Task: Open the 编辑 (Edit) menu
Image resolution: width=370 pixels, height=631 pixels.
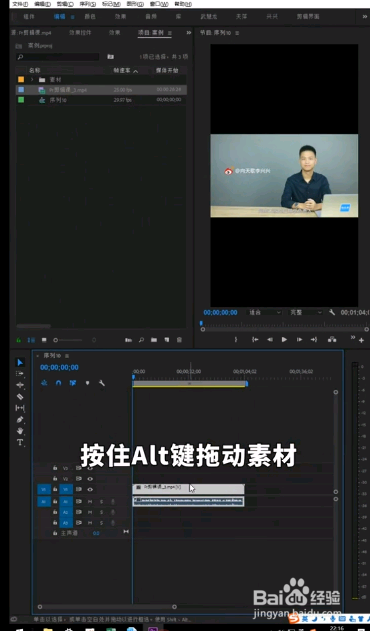Action: pos(42,4)
